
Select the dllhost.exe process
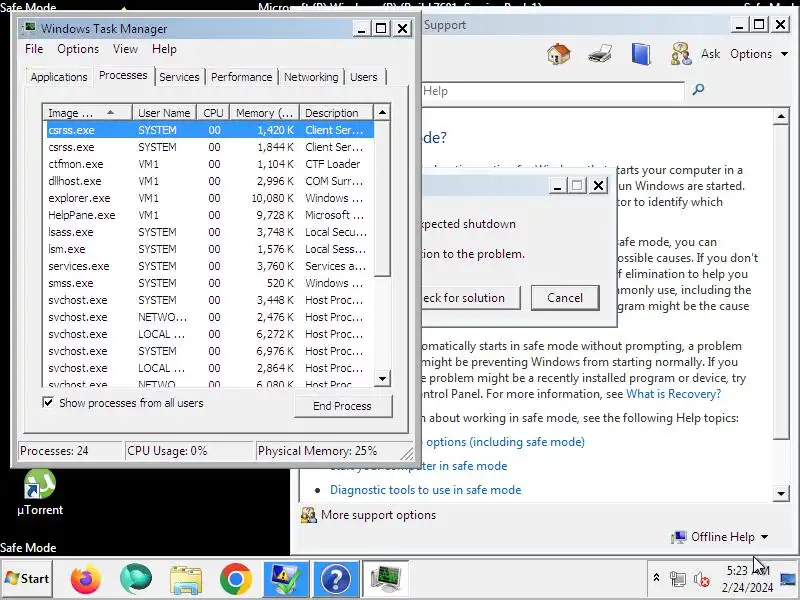[x=210, y=181]
